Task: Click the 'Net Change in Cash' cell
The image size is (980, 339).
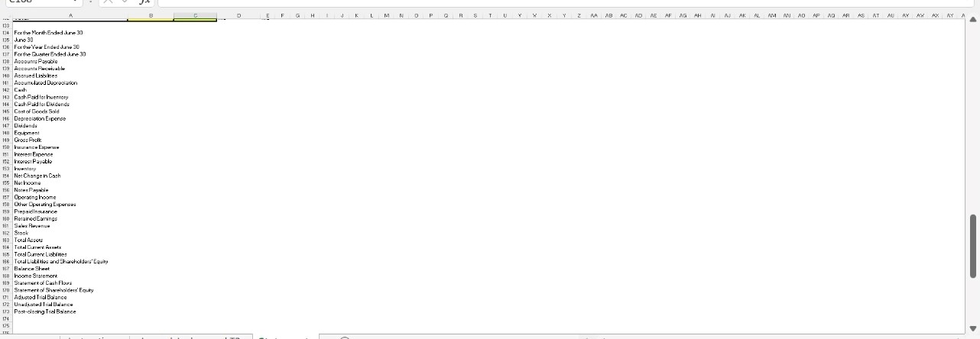Action: pyautogui.click(x=70, y=176)
